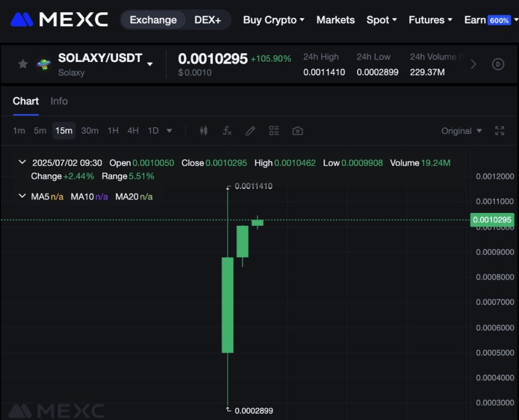The height and width of the screenshot is (420, 519).
Task: Collapse the MA indicators row
Action: pyautogui.click(x=22, y=196)
